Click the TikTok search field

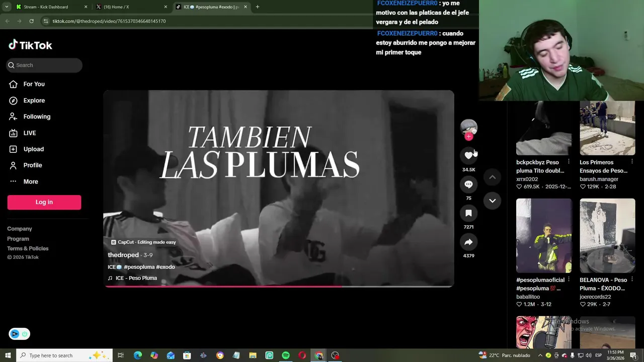(x=44, y=65)
